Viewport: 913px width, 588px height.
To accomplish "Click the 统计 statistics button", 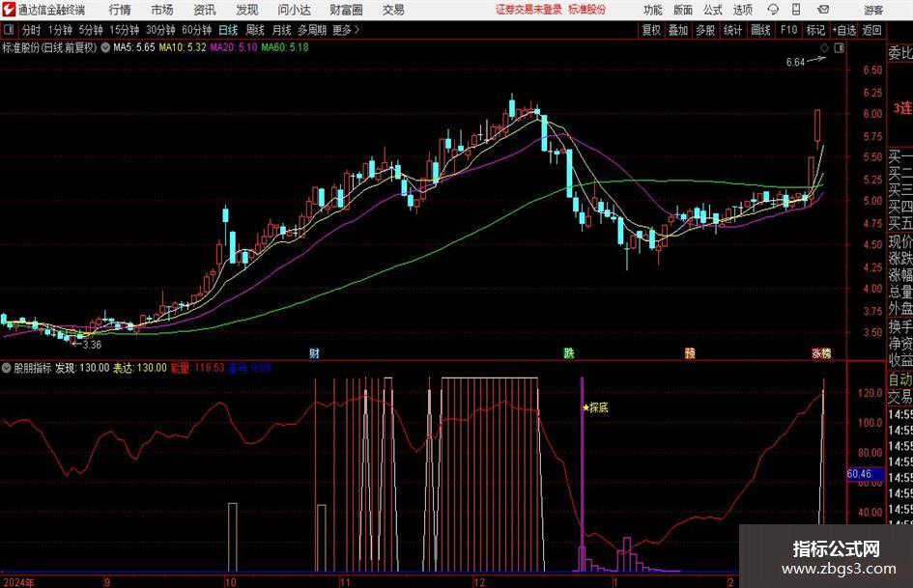I will [732, 30].
